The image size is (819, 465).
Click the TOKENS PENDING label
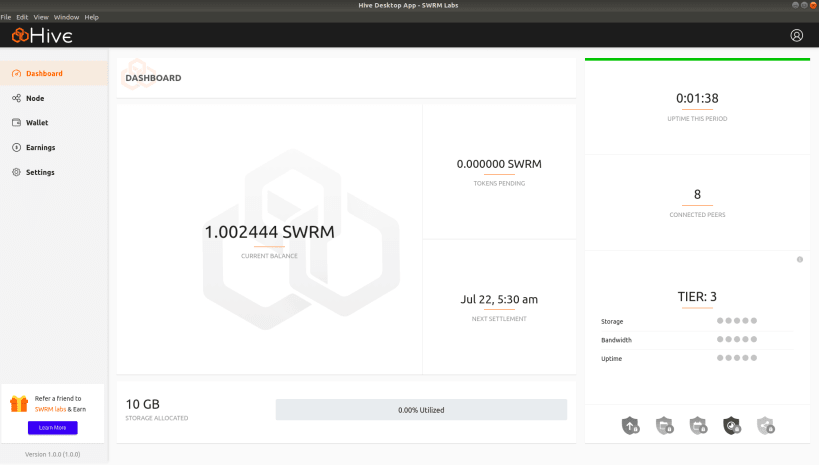pyautogui.click(x=499, y=183)
